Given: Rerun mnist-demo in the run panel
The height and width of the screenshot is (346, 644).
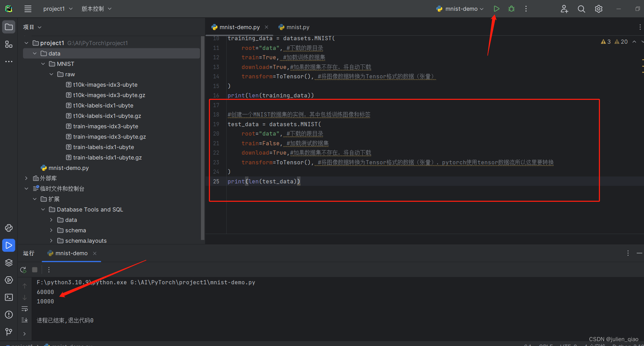Looking at the screenshot, I should [23, 270].
